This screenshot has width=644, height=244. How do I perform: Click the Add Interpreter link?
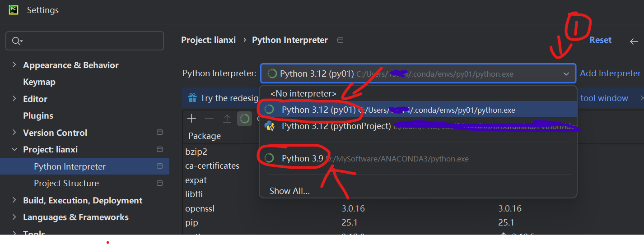[x=610, y=74]
